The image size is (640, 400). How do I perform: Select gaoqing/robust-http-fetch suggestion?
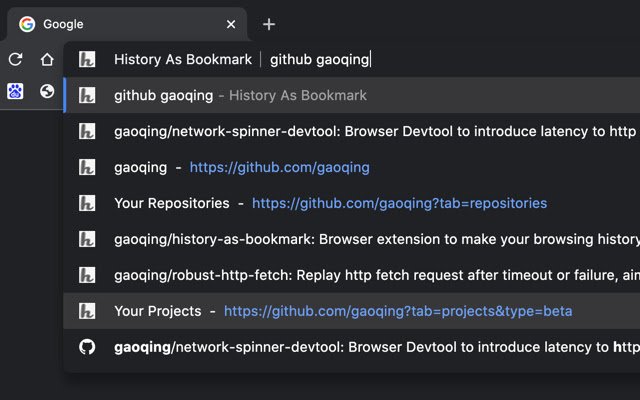click(352, 275)
